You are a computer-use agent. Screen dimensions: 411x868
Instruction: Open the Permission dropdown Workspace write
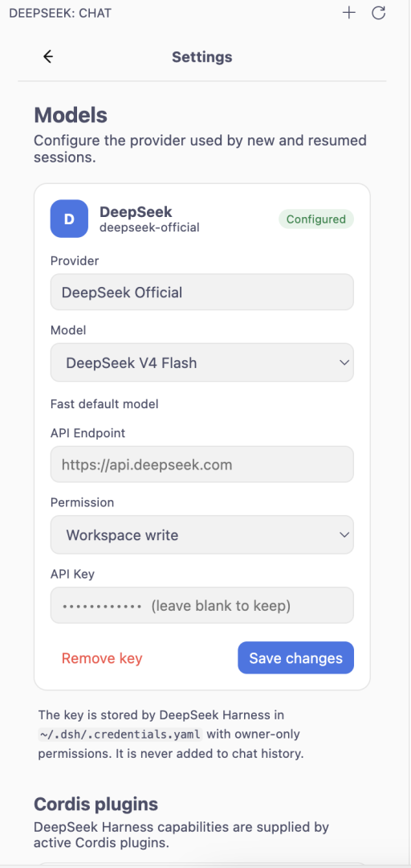click(202, 534)
